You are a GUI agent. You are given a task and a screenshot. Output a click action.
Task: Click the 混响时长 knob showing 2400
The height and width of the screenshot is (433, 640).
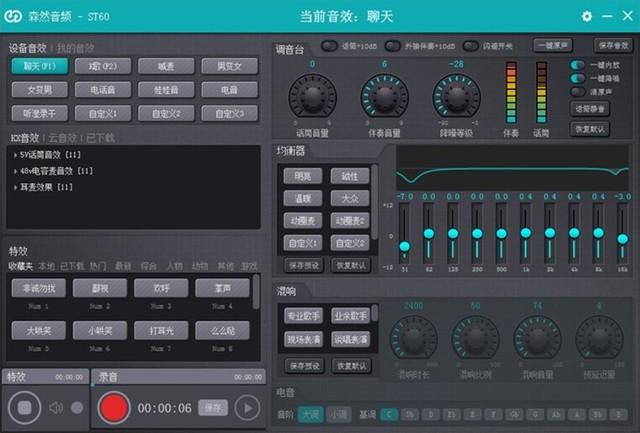tap(413, 338)
